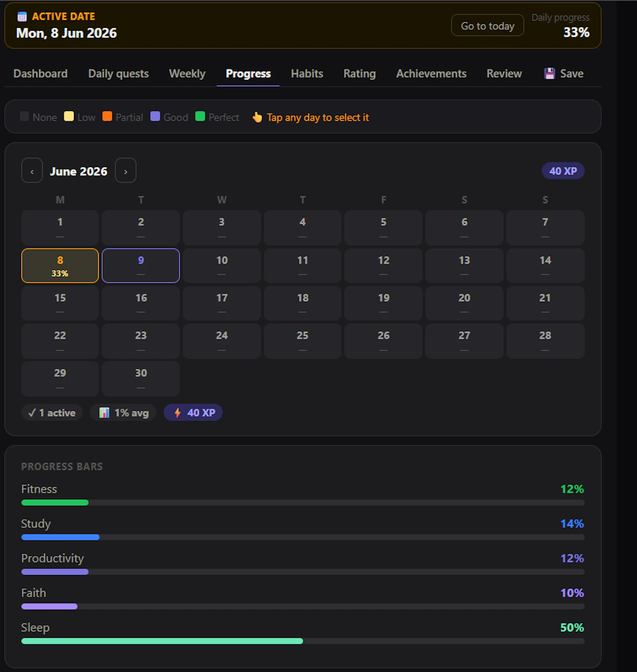Image resolution: width=637 pixels, height=672 pixels.
Task: Select day 20 in the calendar
Action: [464, 303]
